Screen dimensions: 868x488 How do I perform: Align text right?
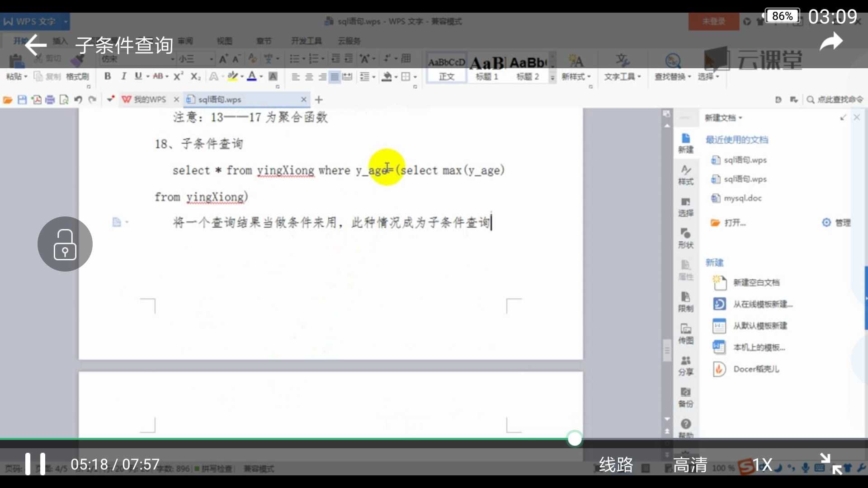coord(322,76)
